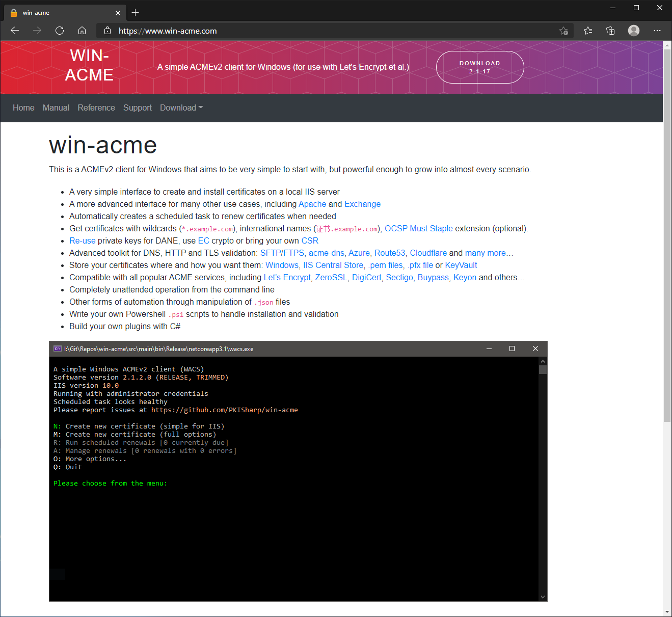Open the Support navigation item

click(138, 108)
